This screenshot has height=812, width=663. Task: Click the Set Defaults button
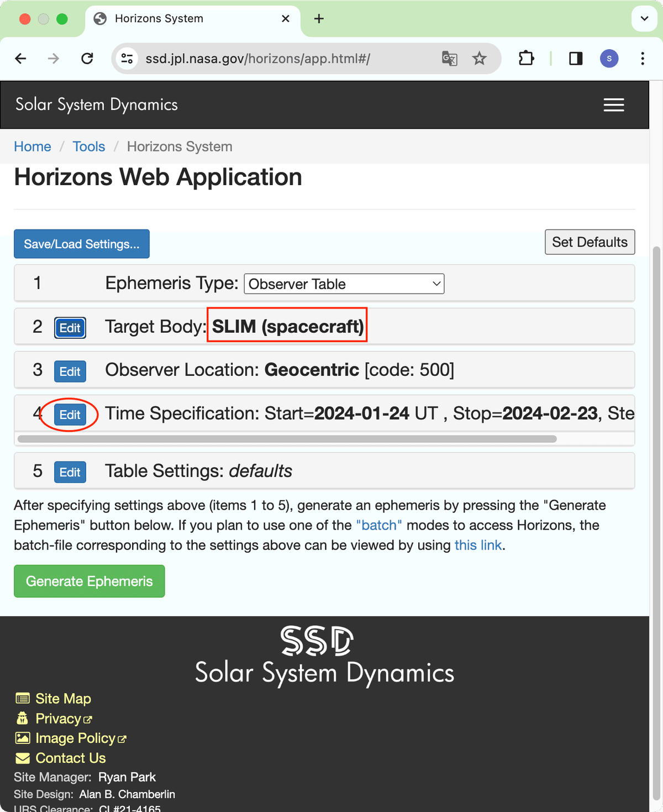coord(590,242)
